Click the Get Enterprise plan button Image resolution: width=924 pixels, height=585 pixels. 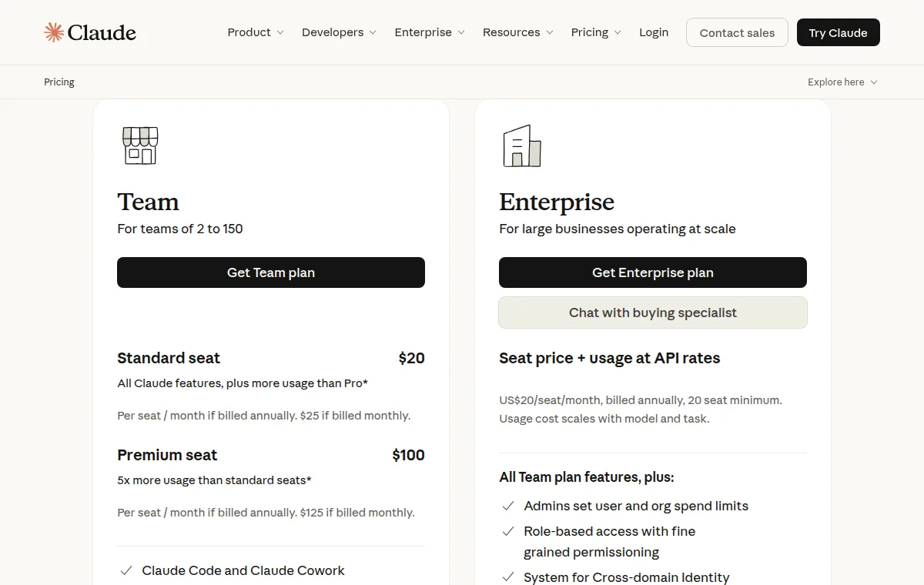pyautogui.click(x=653, y=272)
